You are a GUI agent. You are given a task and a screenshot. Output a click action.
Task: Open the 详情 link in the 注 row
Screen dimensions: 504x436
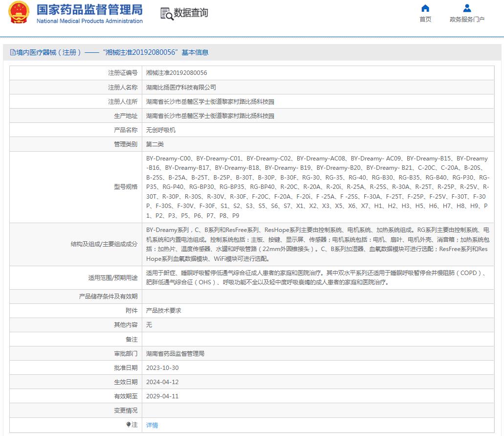tap(152, 425)
